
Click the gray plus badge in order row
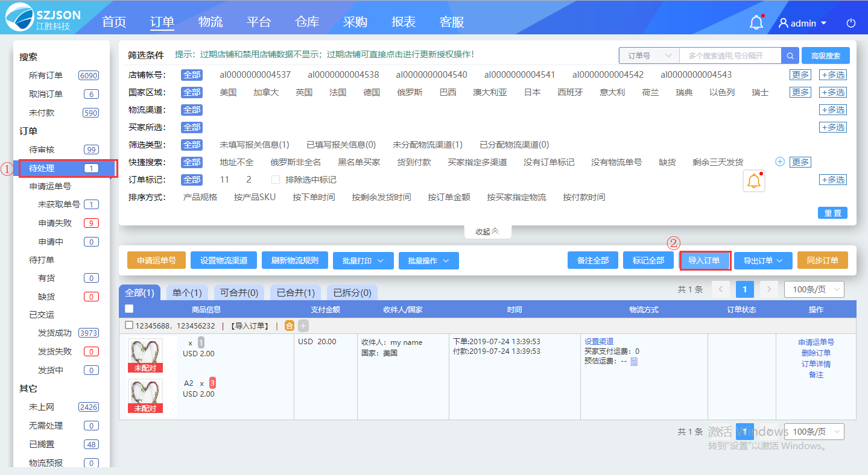pos(303,326)
